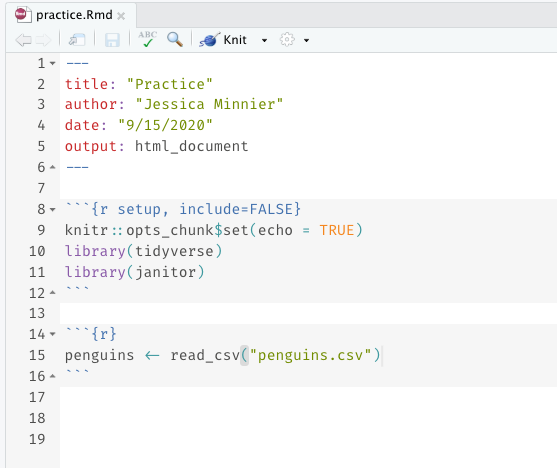
Task: Open the gear options icon
Action: [287, 39]
